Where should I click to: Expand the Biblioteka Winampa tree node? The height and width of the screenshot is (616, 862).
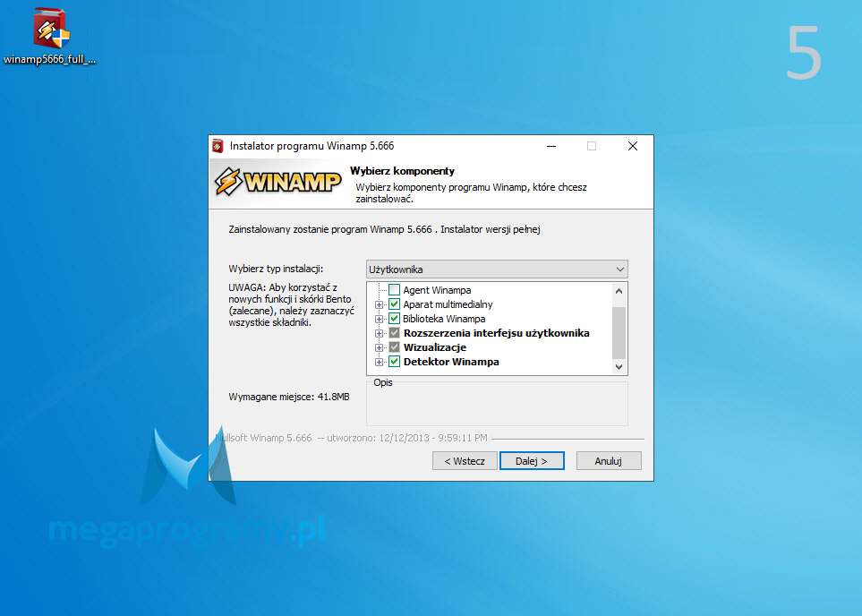379,319
